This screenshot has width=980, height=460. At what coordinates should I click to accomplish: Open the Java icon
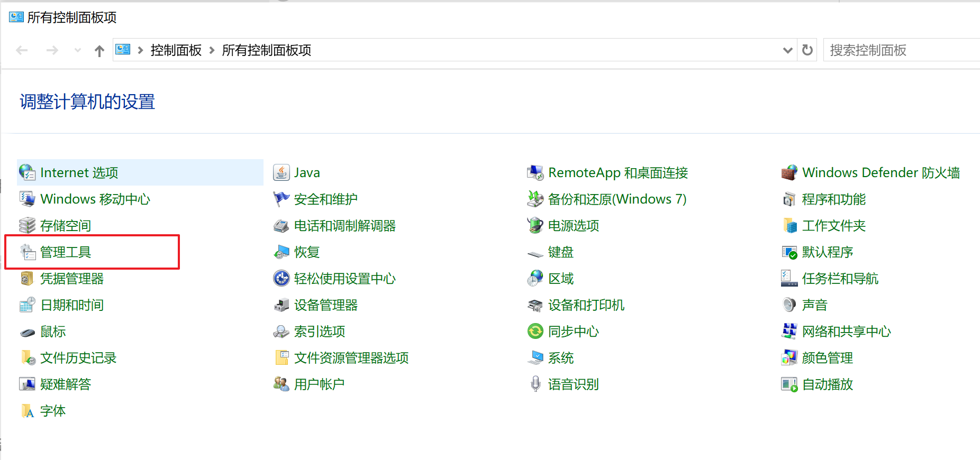coord(281,172)
